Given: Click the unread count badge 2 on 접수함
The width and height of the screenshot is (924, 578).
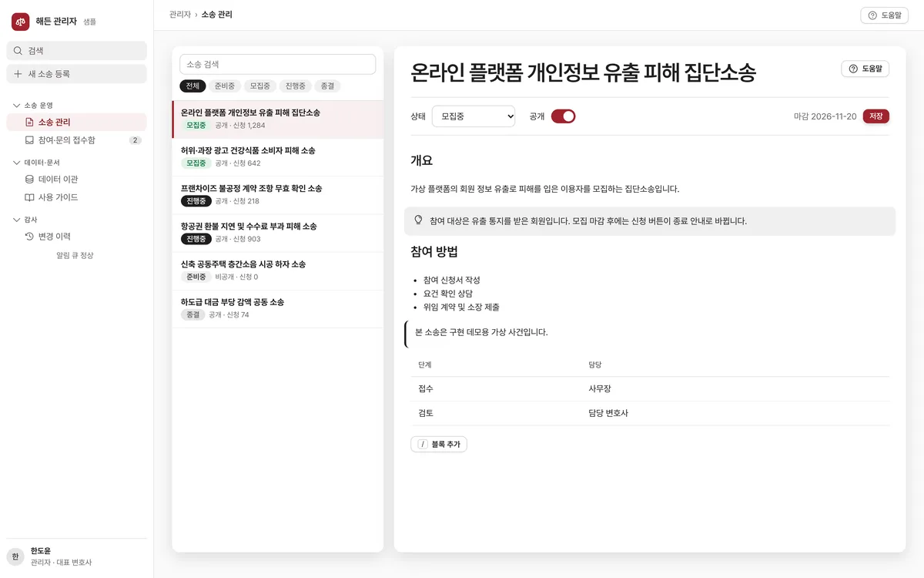Looking at the screenshot, I should point(135,140).
